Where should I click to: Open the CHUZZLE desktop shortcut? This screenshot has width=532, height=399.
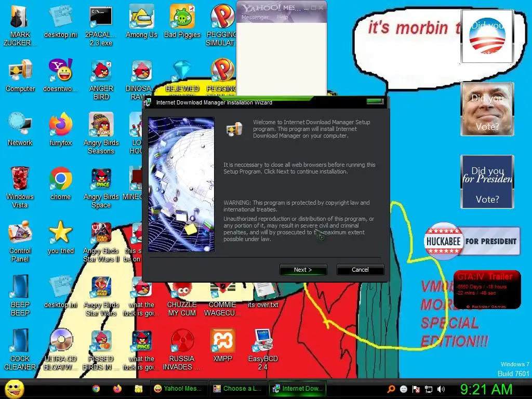[182, 300]
